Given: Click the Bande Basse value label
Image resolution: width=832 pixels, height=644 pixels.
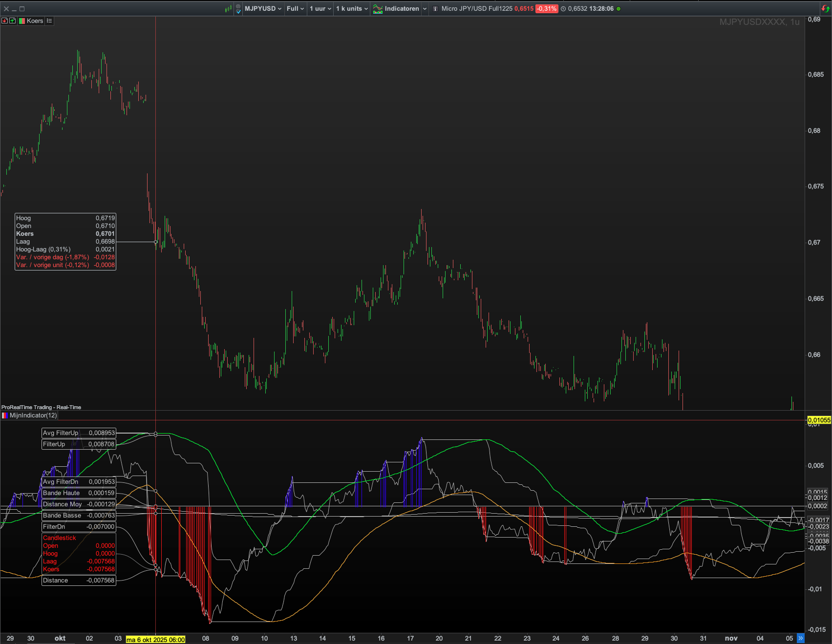Looking at the screenshot, I should (x=79, y=516).
